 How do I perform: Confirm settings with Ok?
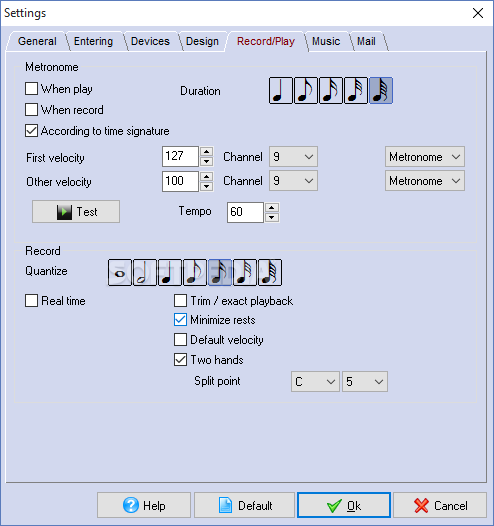(344, 505)
